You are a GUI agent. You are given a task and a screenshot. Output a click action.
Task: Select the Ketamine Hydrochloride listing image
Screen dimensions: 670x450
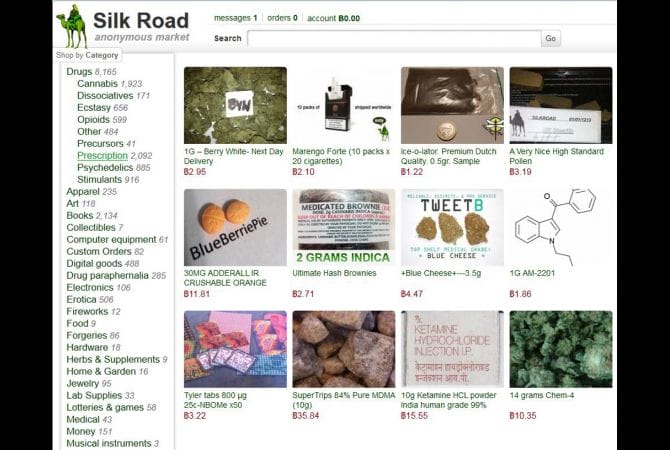point(452,349)
